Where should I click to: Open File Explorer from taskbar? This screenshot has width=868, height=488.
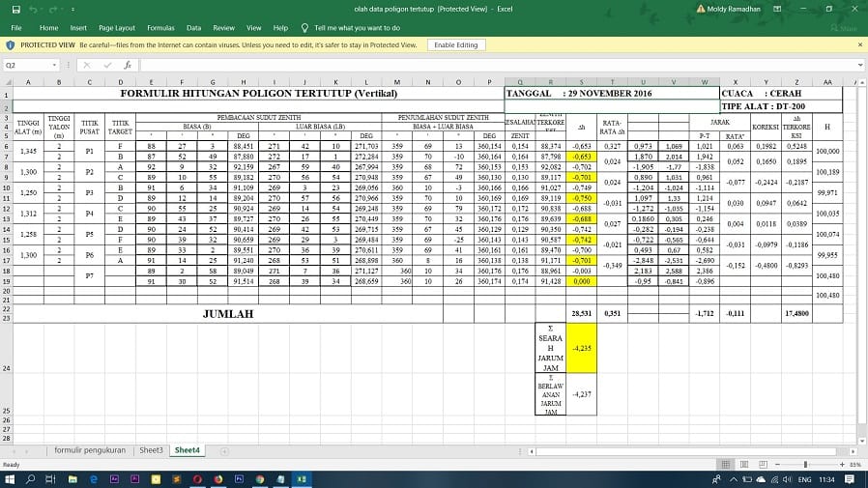point(72,479)
